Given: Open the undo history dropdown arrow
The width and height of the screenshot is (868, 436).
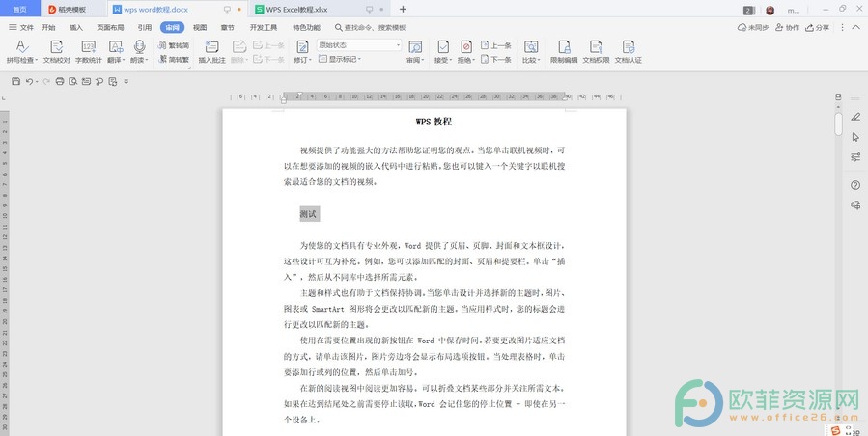Looking at the screenshot, I should click(37, 82).
